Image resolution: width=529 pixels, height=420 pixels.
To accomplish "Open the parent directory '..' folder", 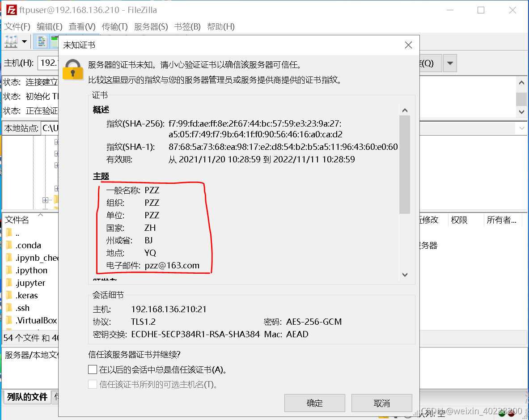I will [x=17, y=233].
